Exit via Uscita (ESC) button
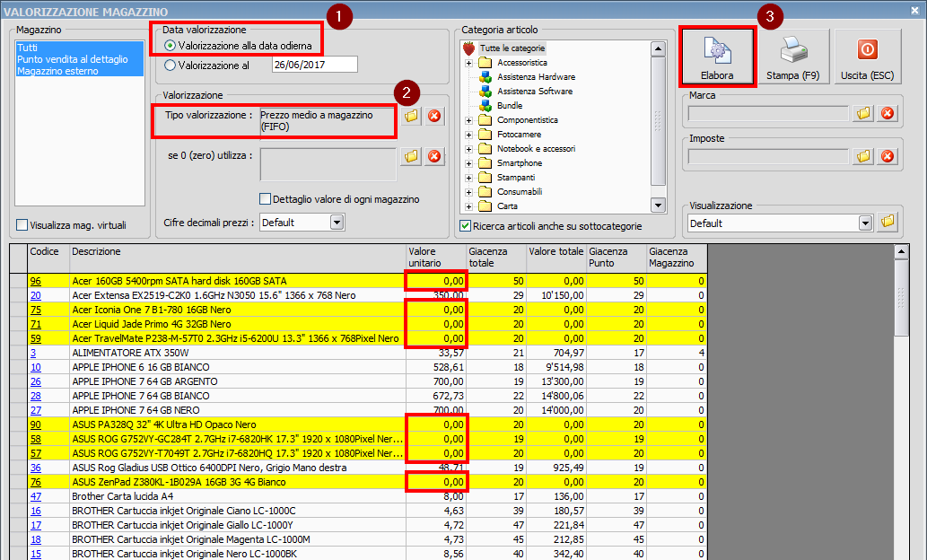The height and width of the screenshot is (560, 927). coord(867,57)
